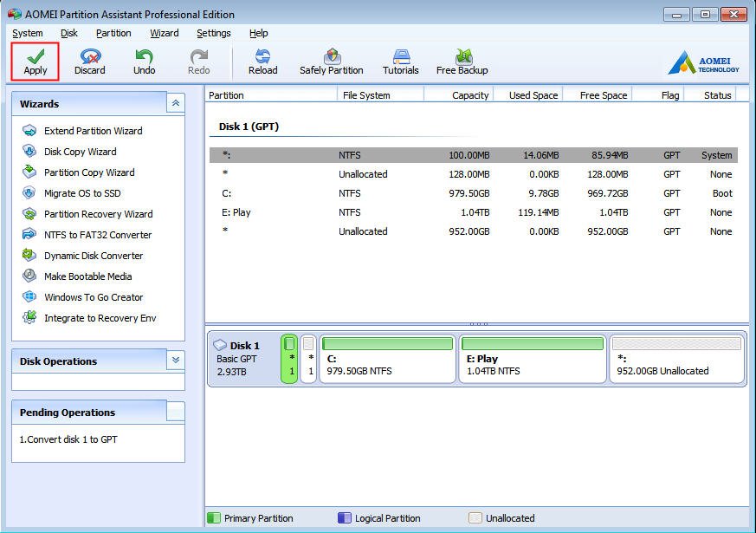Viewport: 756px width, 533px height.
Task: Apply the pending operations
Action: (36, 62)
